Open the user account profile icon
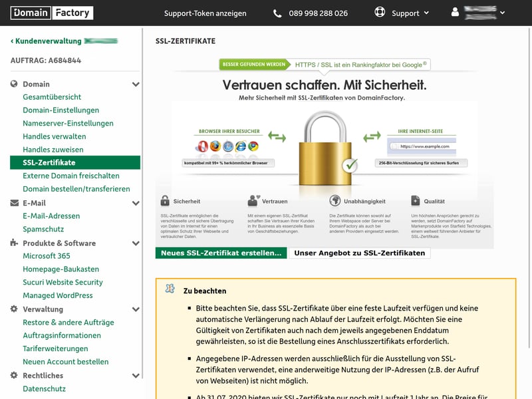 456,13
